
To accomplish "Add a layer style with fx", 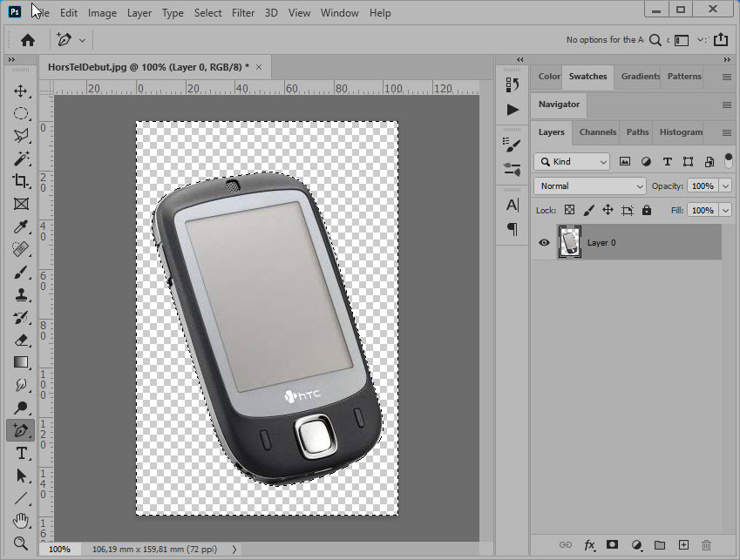I will point(589,545).
